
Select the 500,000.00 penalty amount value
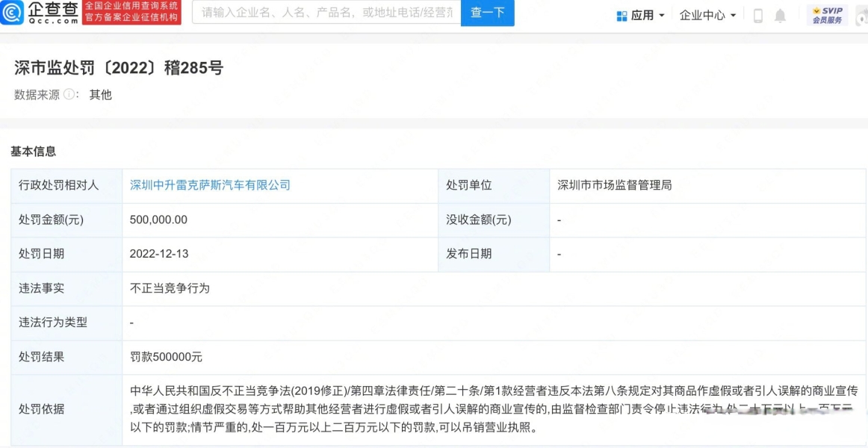pos(158,220)
